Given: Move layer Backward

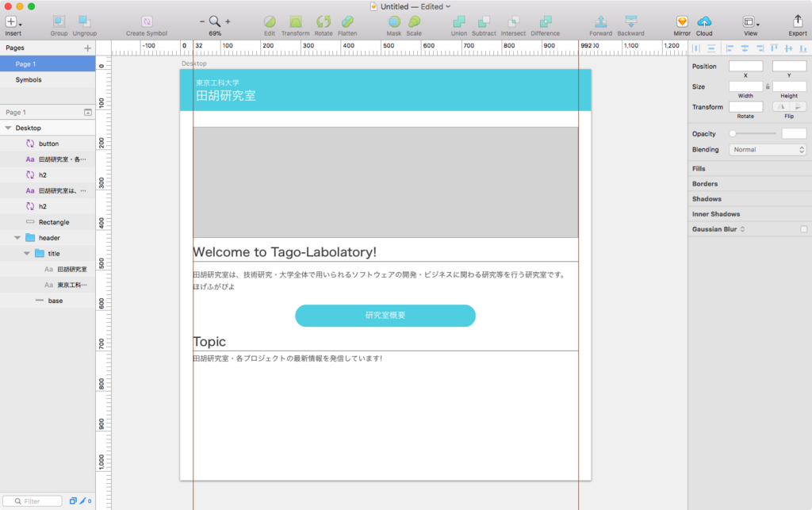Looking at the screenshot, I should click(x=630, y=21).
